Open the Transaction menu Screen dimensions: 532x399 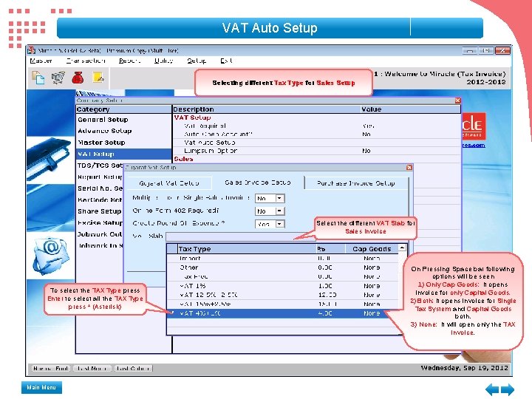point(86,61)
